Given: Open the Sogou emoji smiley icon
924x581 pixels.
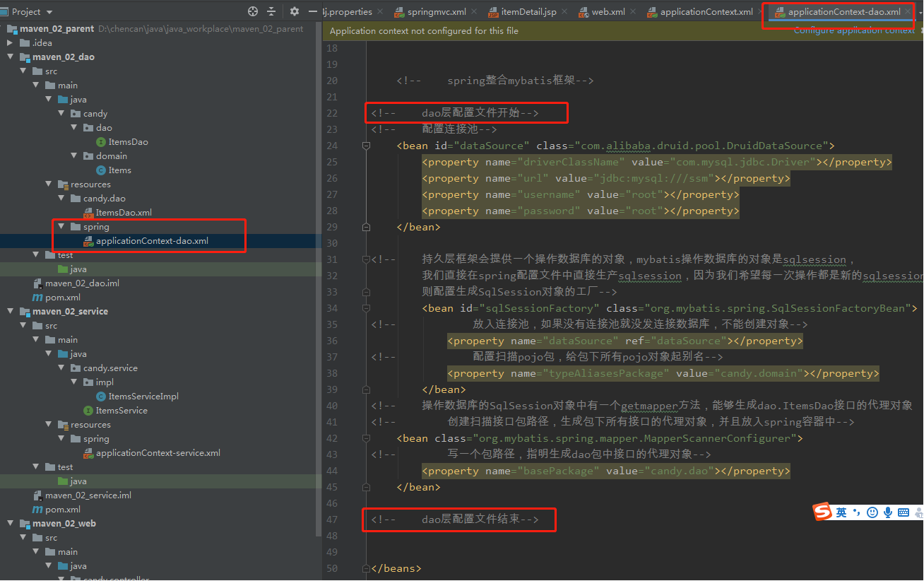Looking at the screenshot, I should (872, 512).
